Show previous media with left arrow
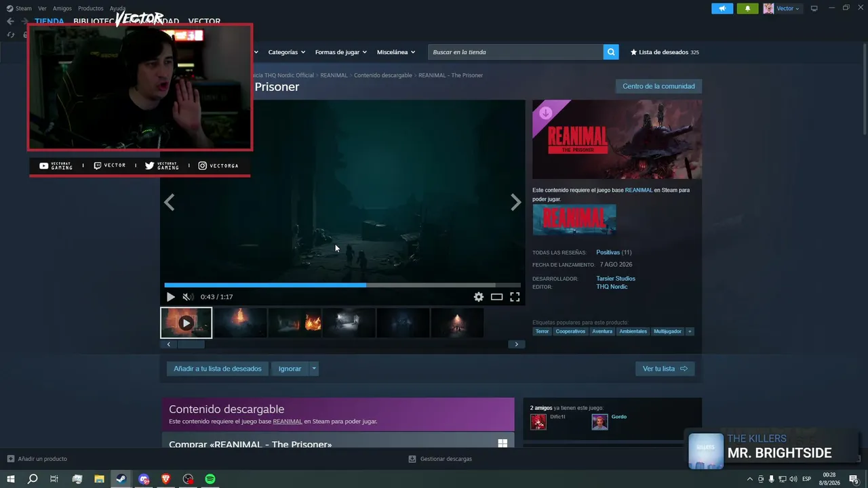This screenshot has height=488, width=868. [x=170, y=202]
